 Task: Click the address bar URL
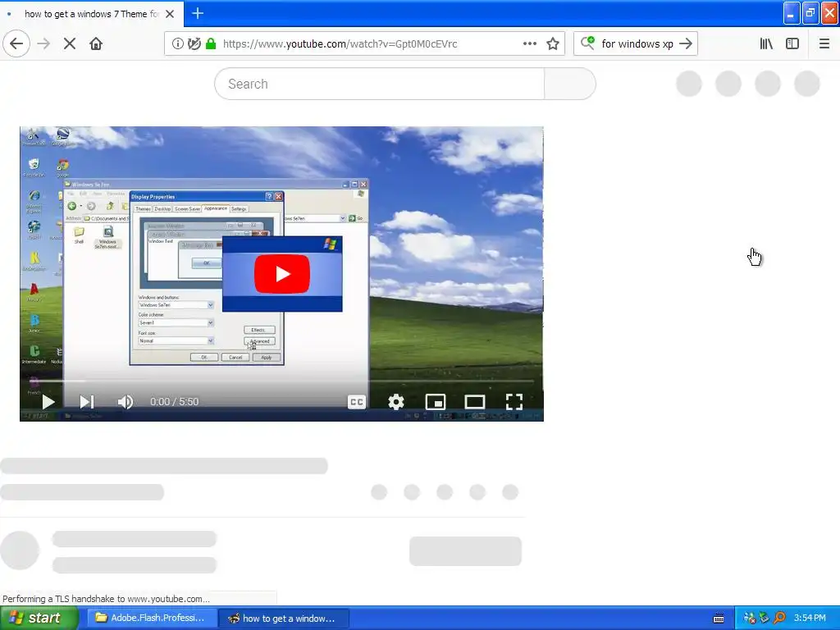340,44
